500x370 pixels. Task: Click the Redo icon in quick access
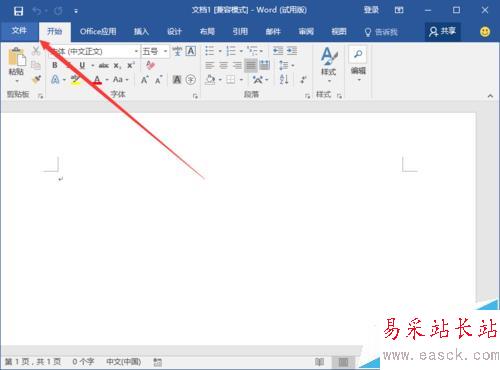58,11
